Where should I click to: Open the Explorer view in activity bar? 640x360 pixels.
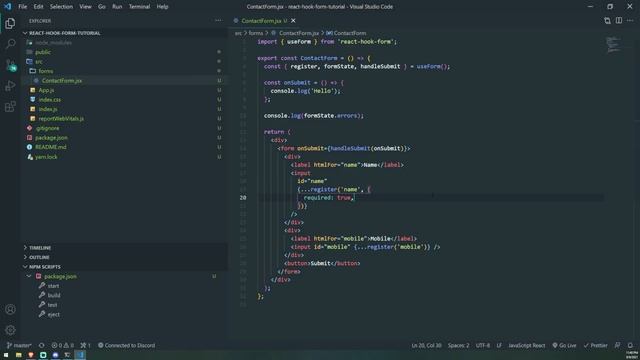(x=10, y=23)
